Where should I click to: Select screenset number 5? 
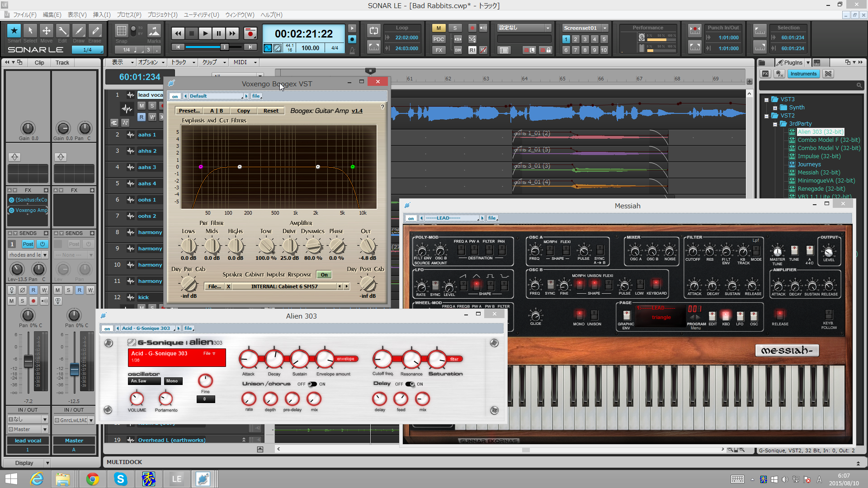tap(604, 39)
